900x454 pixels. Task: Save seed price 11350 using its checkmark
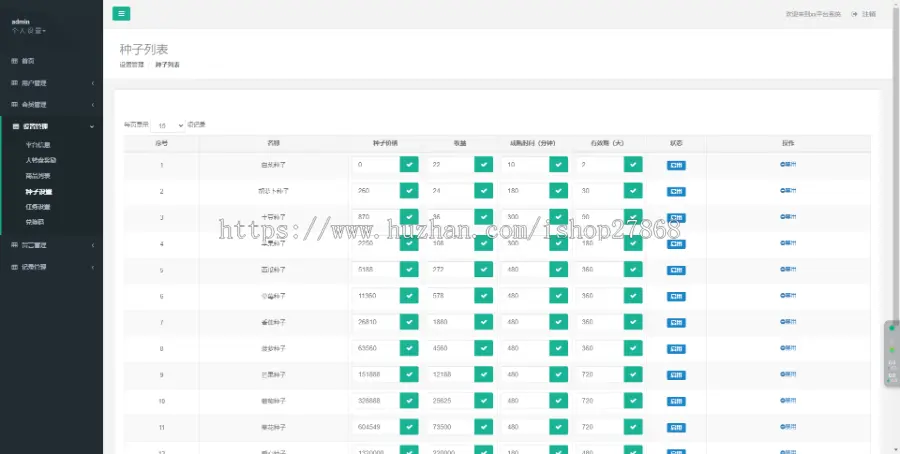point(409,296)
